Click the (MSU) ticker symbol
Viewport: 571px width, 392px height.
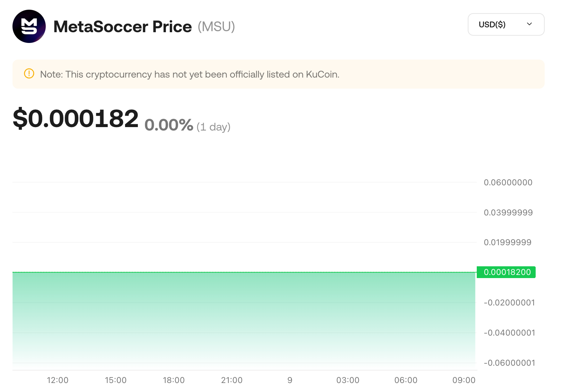[x=216, y=27]
